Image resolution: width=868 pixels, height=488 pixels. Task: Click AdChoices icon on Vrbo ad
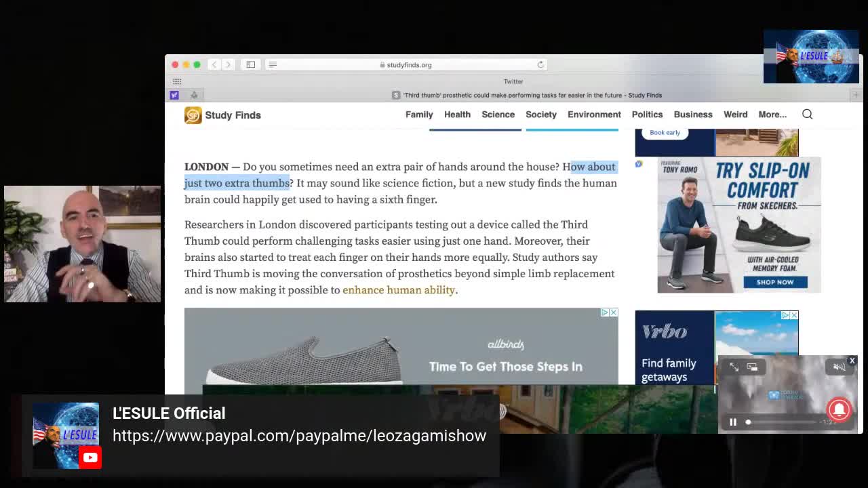click(785, 315)
